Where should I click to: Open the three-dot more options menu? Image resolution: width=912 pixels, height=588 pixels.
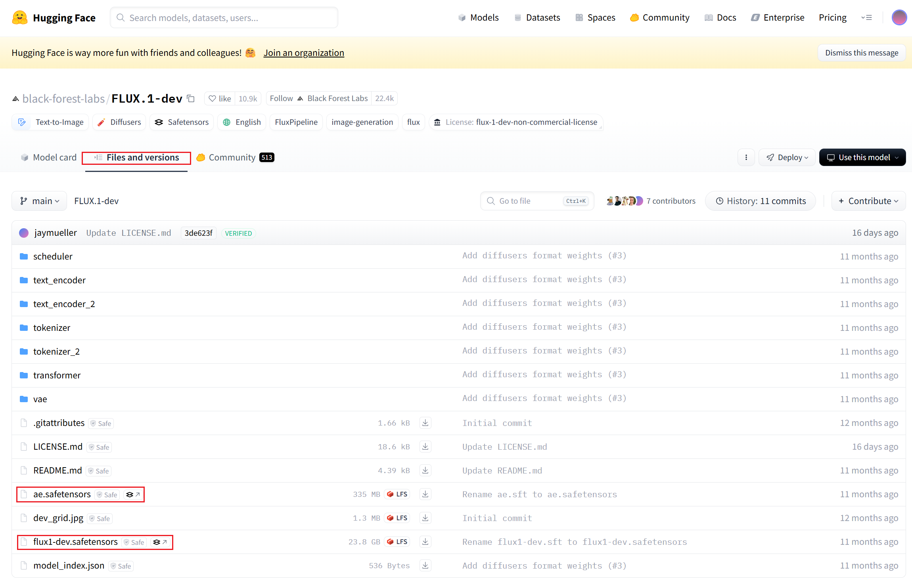pos(746,157)
